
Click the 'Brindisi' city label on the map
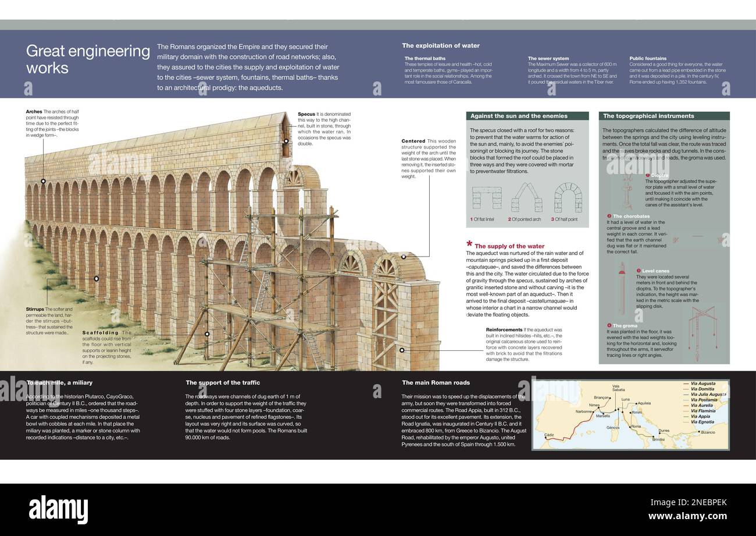click(x=658, y=441)
